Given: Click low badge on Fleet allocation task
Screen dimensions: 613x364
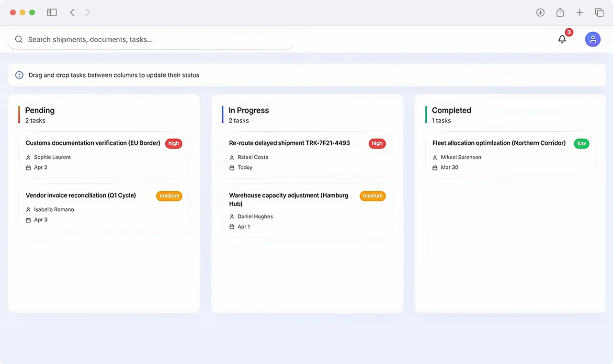Looking at the screenshot, I should [581, 143].
